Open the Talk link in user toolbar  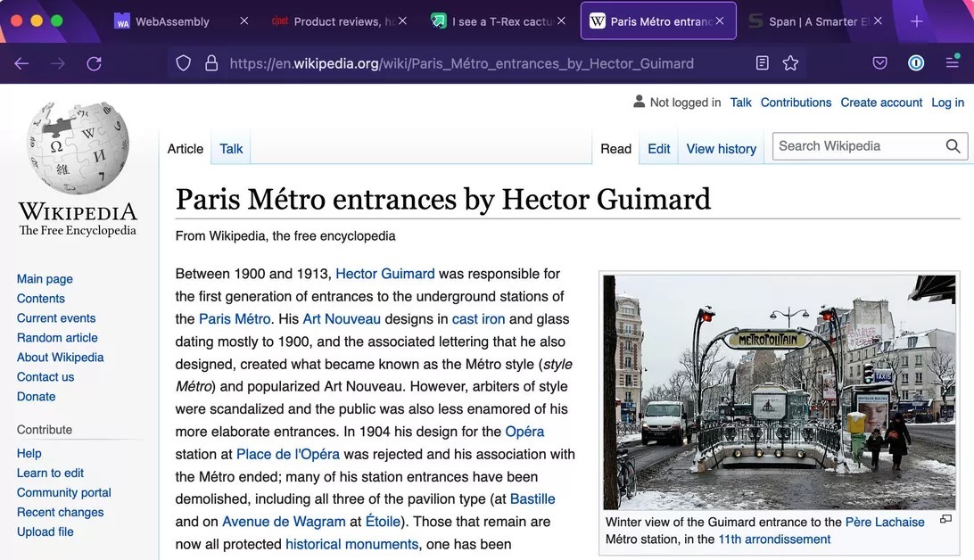point(740,103)
